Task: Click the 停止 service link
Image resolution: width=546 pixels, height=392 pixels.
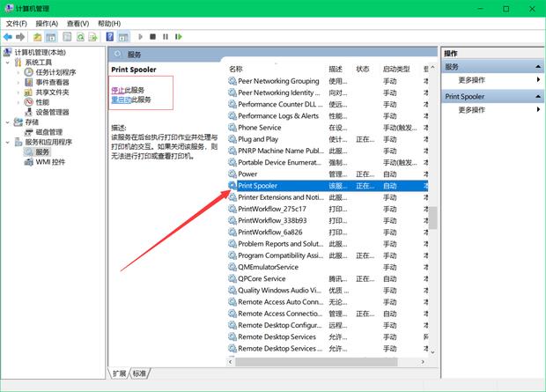Action: click(117, 90)
